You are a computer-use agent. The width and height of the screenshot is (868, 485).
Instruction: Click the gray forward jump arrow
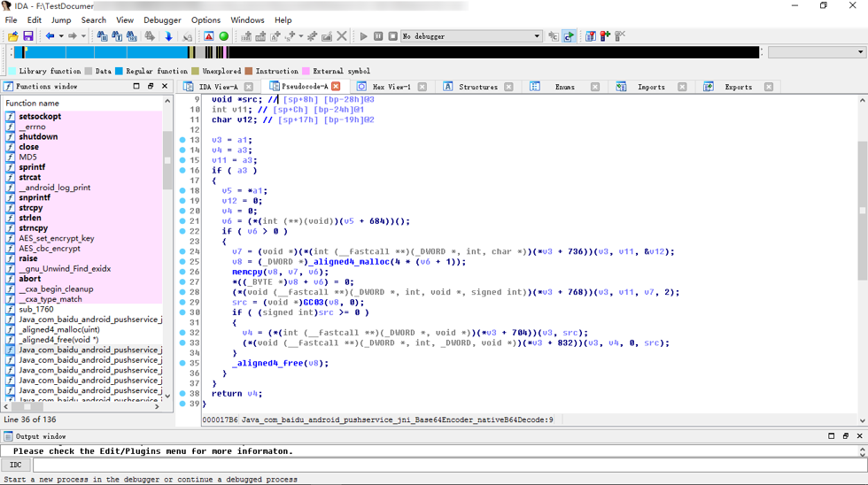(73, 36)
